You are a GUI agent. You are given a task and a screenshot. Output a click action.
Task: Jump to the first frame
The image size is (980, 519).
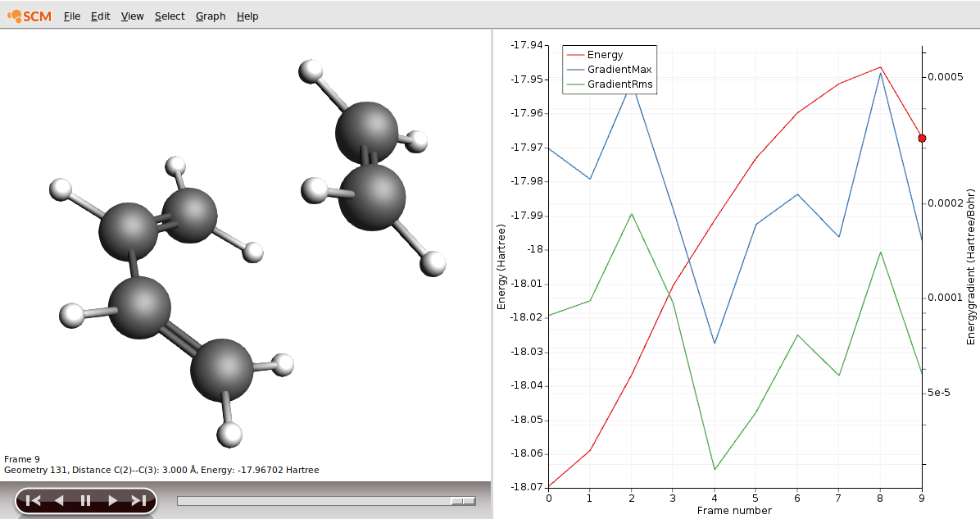coord(34,500)
